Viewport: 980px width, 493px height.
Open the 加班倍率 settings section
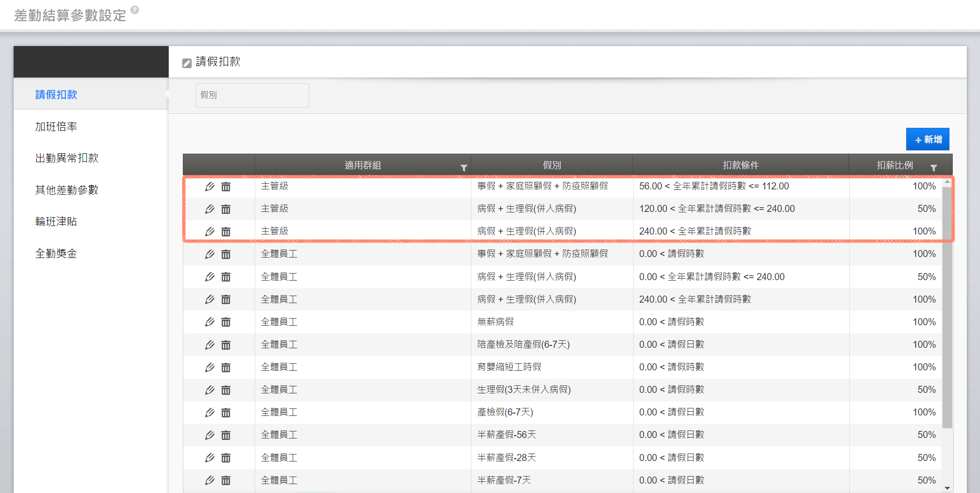coord(56,126)
